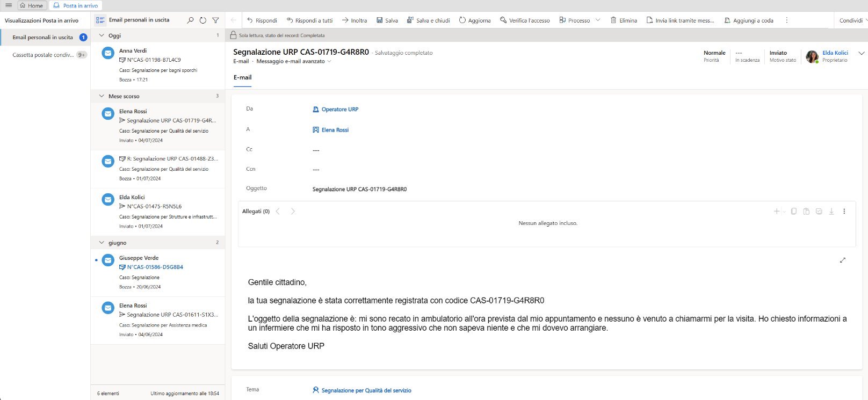Open Giuseppe Verde email CAS-01586-D5G8B4
The image size is (868, 400).
tap(158, 272)
